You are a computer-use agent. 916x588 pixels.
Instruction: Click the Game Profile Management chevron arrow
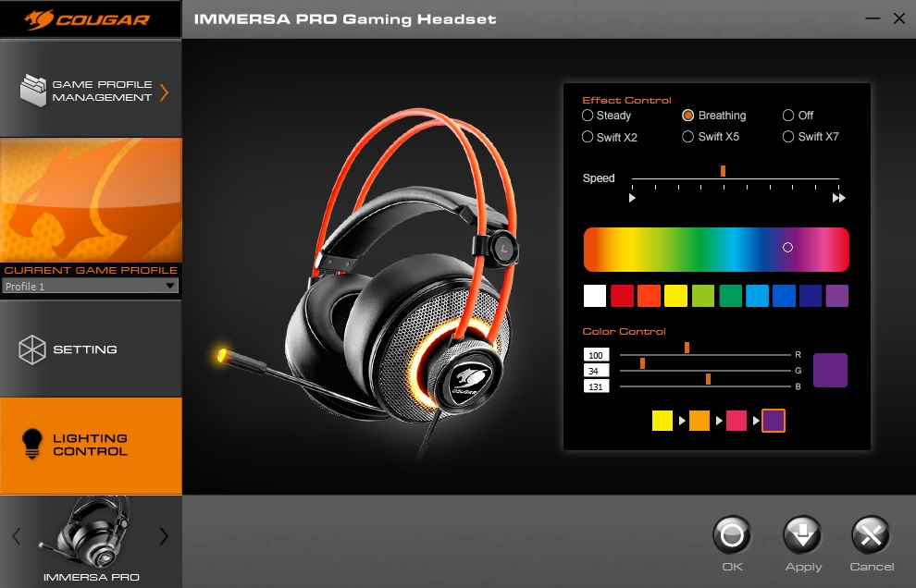[x=165, y=92]
